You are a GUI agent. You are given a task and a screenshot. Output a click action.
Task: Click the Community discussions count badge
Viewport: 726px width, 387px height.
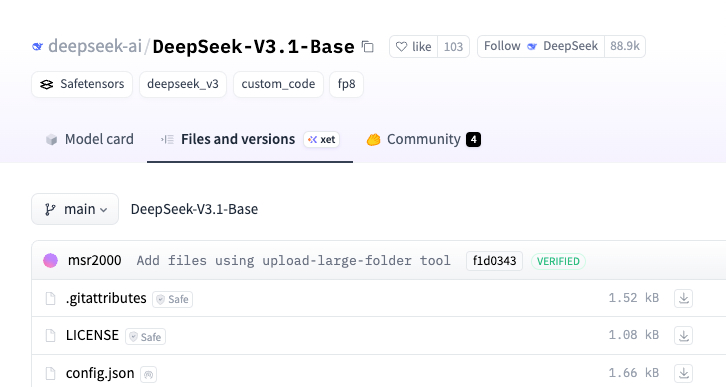tap(473, 139)
